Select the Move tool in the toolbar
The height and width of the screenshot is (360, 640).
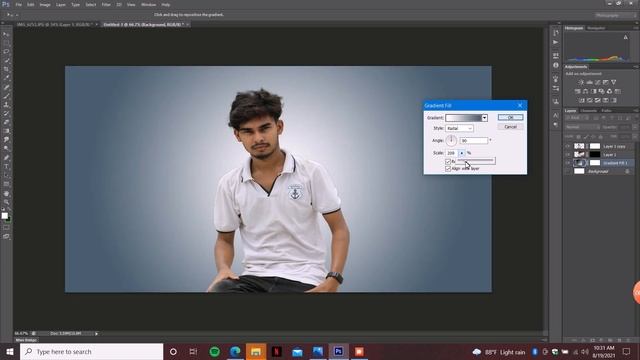click(x=6, y=34)
